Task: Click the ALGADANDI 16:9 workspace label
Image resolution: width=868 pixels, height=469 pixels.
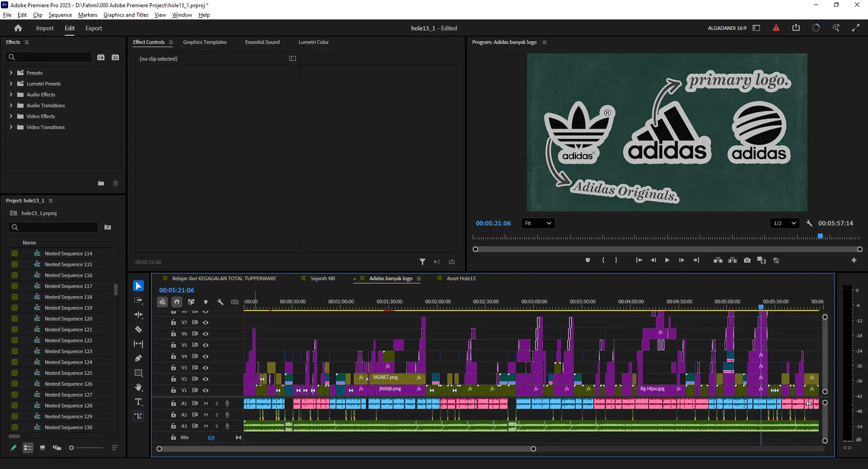Action: (727, 28)
